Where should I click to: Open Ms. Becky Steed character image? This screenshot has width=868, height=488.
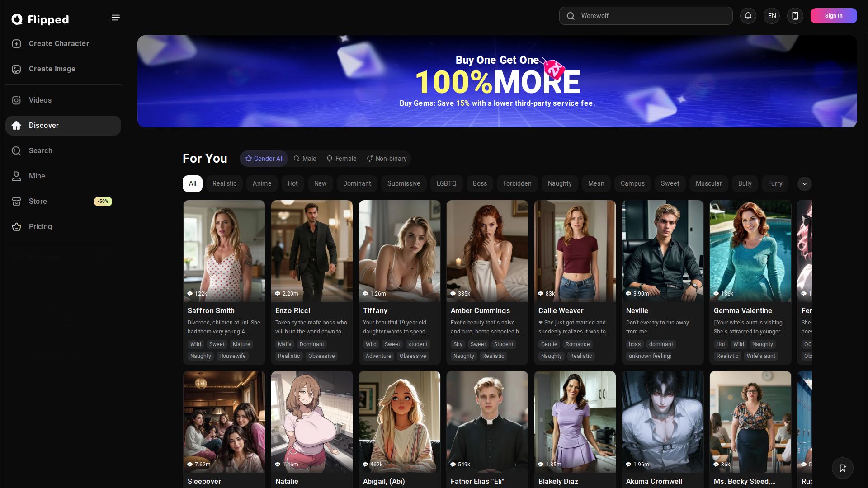(x=750, y=422)
